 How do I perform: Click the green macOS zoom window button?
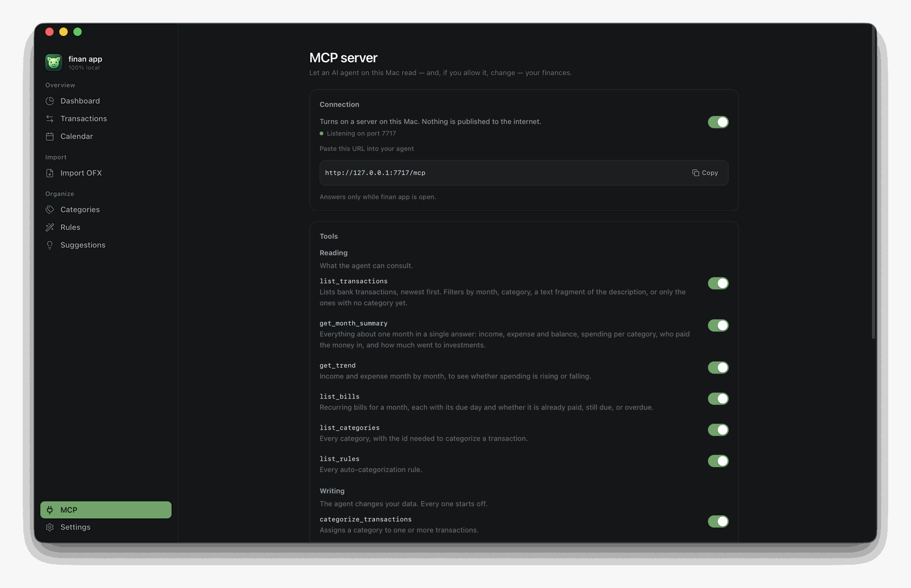pyautogui.click(x=77, y=32)
